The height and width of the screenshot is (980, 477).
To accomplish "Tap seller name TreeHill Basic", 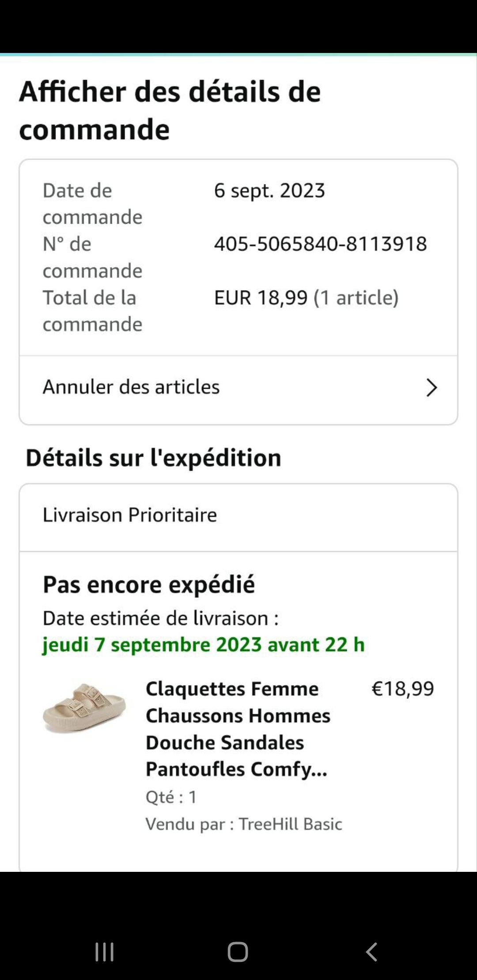I will pos(290,824).
